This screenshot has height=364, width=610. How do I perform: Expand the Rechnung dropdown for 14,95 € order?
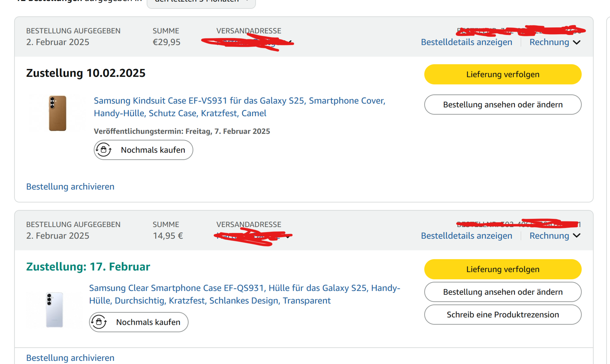coord(555,236)
